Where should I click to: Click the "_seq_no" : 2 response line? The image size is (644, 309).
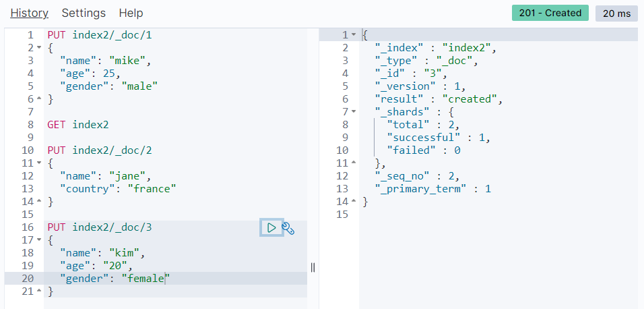pyautogui.click(x=417, y=176)
